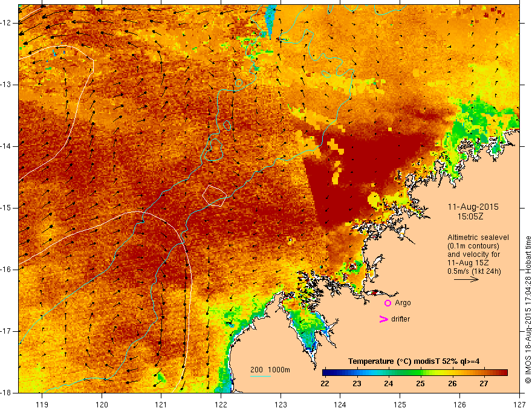Click latitude axis label -16

(x=7, y=270)
